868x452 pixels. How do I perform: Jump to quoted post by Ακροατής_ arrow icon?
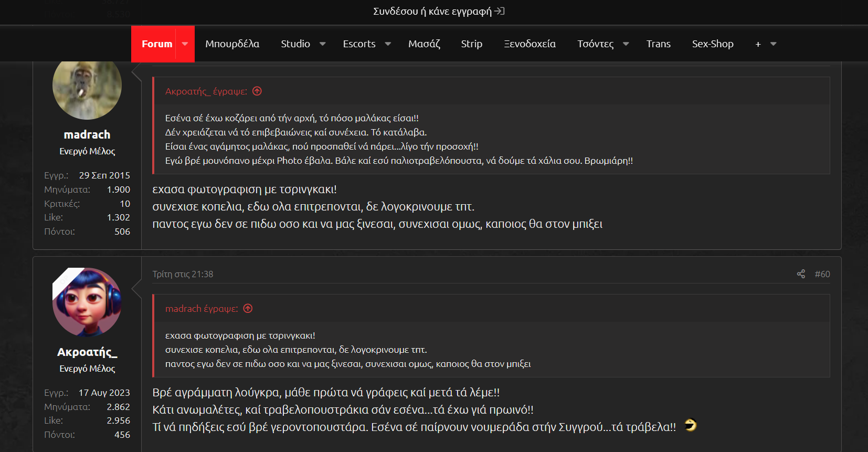point(257,91)
